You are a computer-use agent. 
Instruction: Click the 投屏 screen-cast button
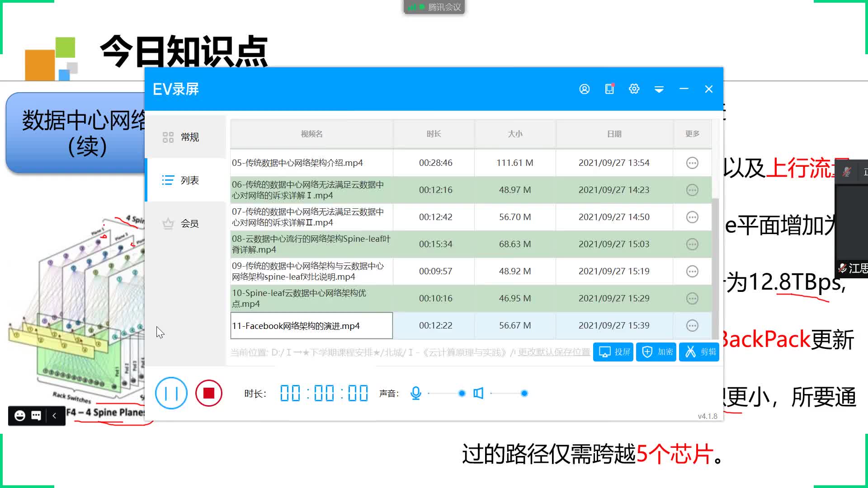(613, 352)
